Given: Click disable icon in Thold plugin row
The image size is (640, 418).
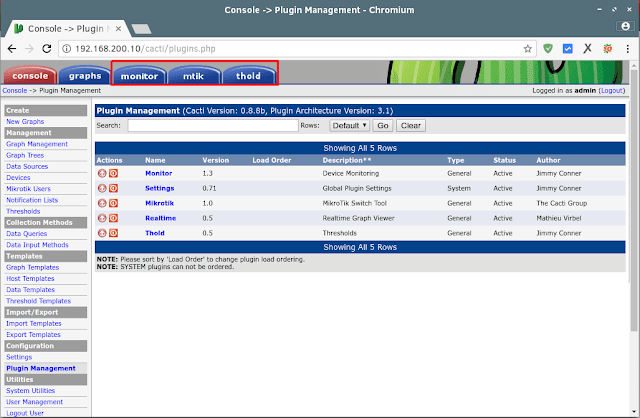Looking at the screenshot, I should (x=113, y=233).
